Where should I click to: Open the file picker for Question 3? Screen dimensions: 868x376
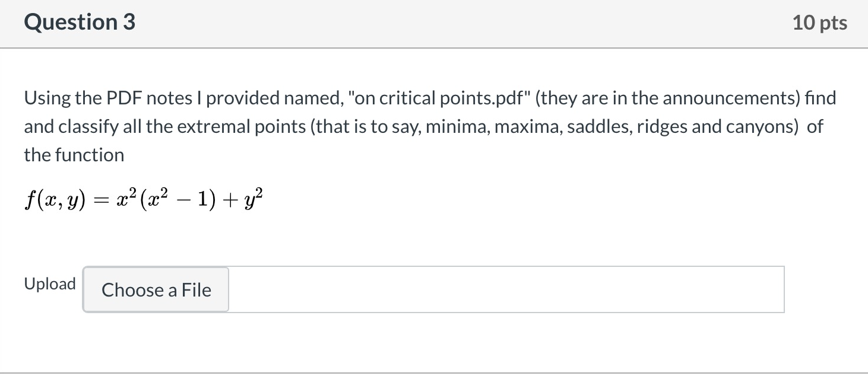(x=156, y=290)
